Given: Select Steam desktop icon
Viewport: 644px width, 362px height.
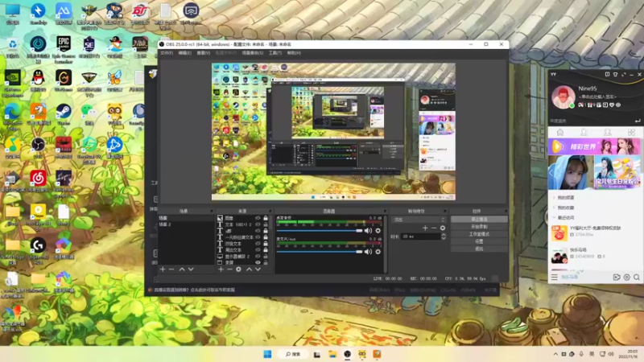Looking at the screenshot, I should [64, 115].
